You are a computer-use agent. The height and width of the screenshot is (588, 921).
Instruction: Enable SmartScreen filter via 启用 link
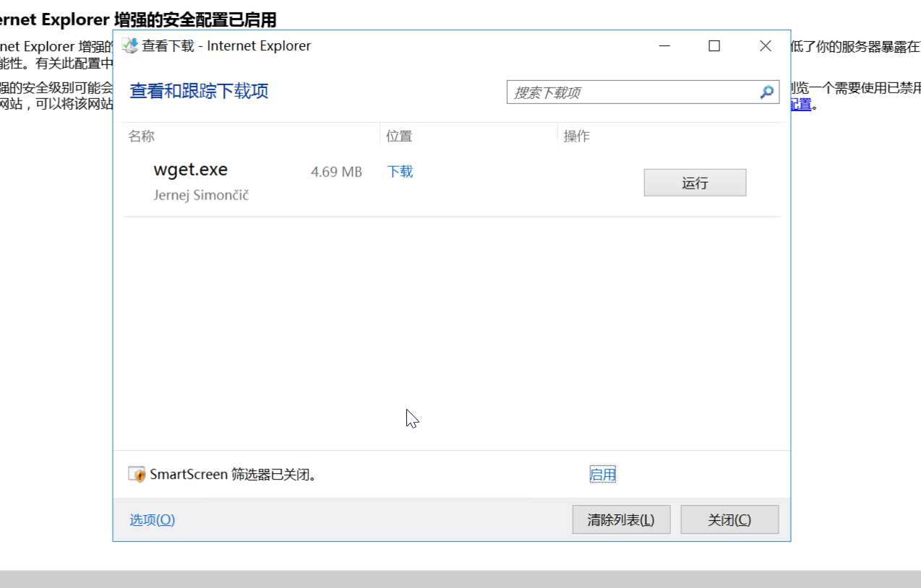603,475
